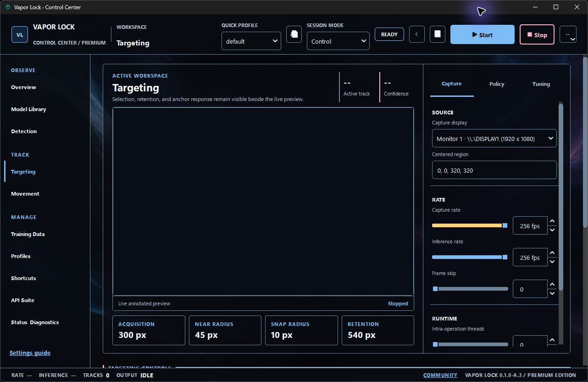
Task: Open the Session Mode dropdown
Action: tap(338, 41)
